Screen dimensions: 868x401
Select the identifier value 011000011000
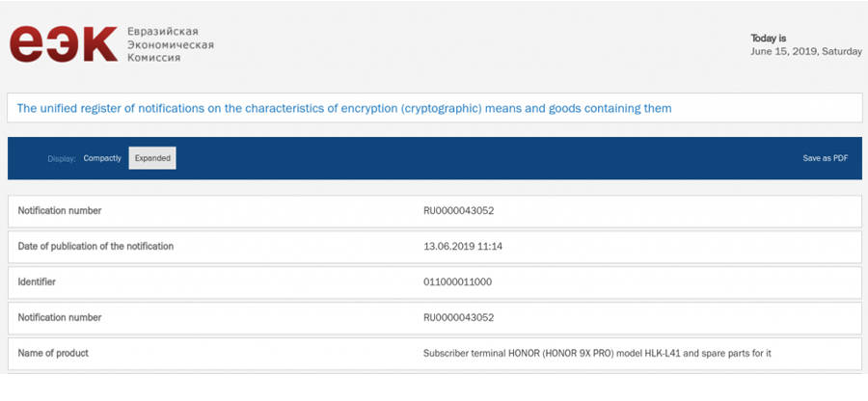point(459,281)
